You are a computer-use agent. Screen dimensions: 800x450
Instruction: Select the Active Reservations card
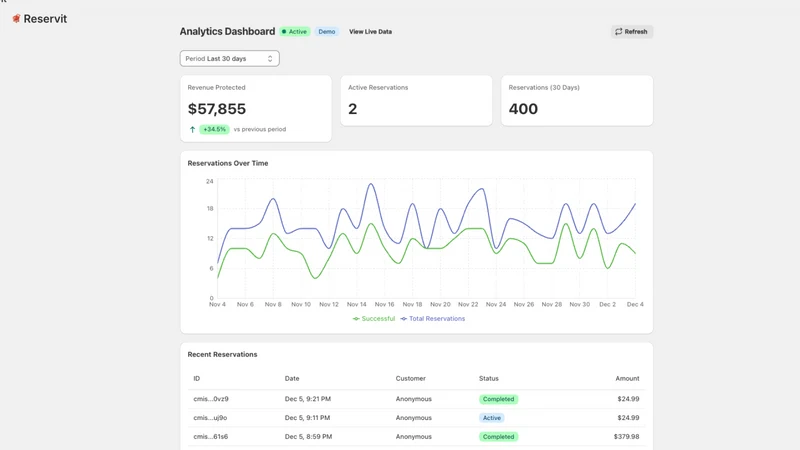(416, 101)
